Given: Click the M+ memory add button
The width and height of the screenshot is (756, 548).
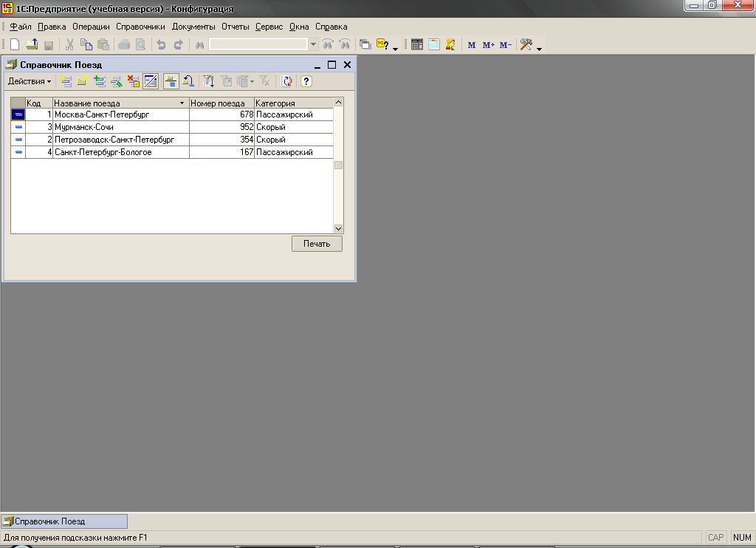Looking at the screenshot, I should coord(488,45).
